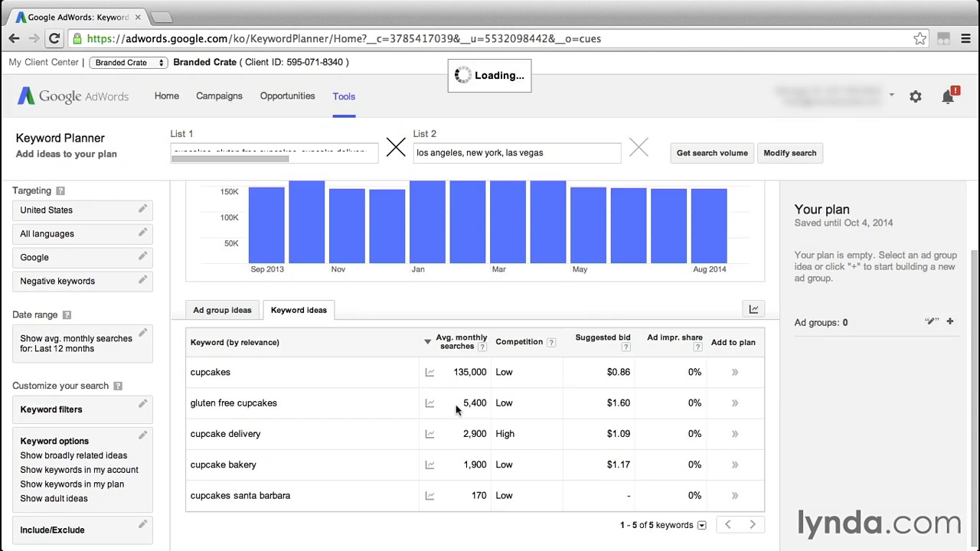
Task: Click List 2 keywords input field
Action: [517, 152]
